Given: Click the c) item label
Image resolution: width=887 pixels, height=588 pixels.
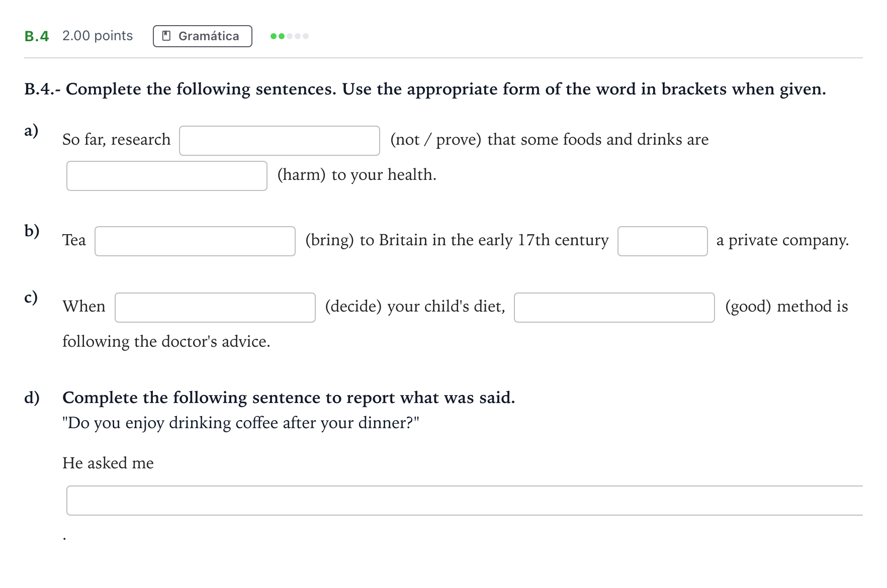Looking at the screenshot, I should click(31, 298).
